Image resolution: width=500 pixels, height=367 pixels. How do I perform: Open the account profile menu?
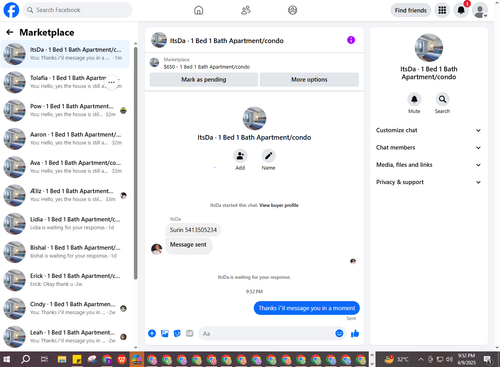pyautogui.click(x=480, y=10)
